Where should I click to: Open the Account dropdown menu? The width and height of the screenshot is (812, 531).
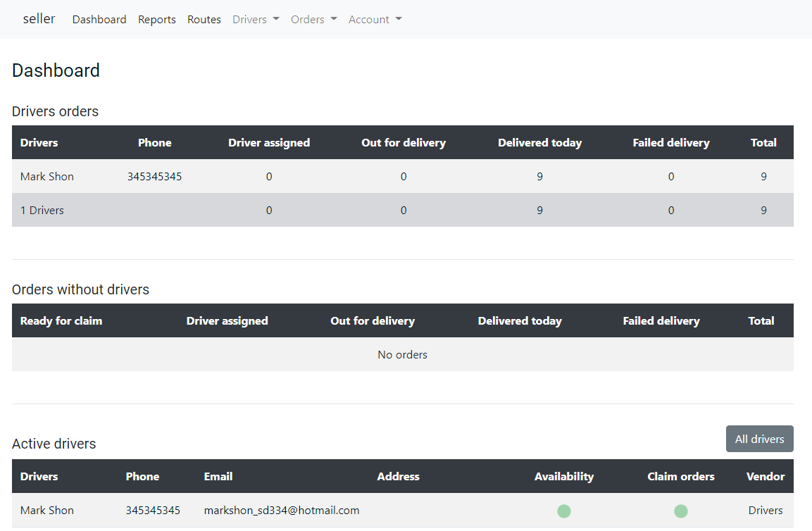point(375,20)
